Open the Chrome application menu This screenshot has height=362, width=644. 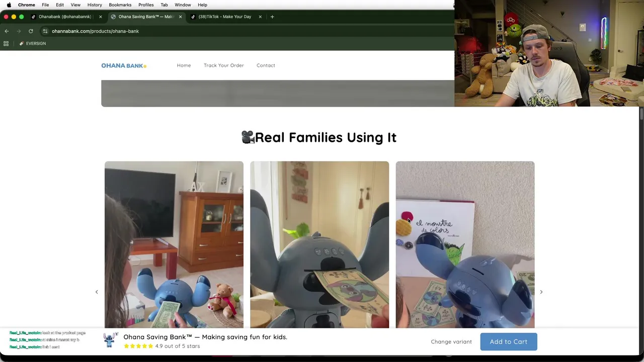point(27,5)
